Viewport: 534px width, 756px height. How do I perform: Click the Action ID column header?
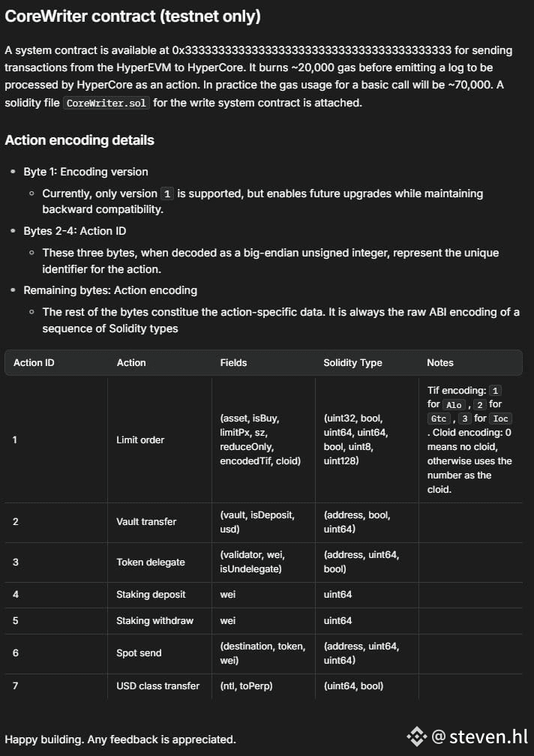[x=34, y=362]
